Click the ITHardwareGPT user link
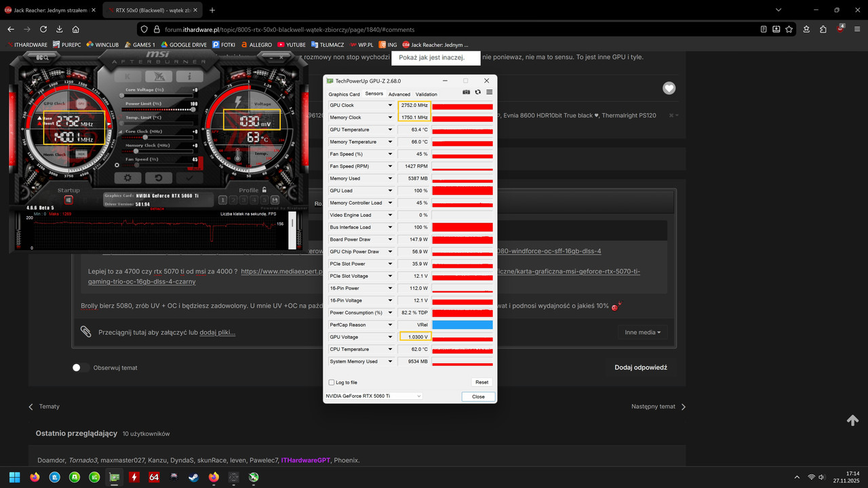This screenshot has height=488, width=868. coord(306,460)
